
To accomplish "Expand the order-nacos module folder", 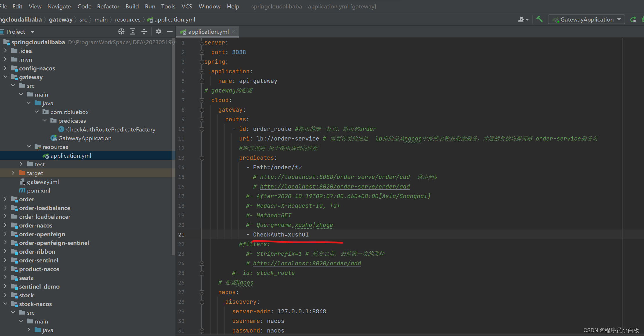I will 5,225.
